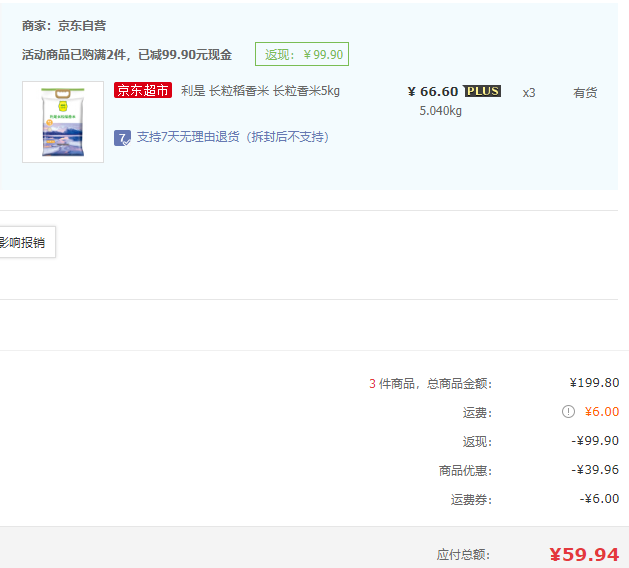
Task: Click the x3 quantity text
Action: tap(529, 93)
